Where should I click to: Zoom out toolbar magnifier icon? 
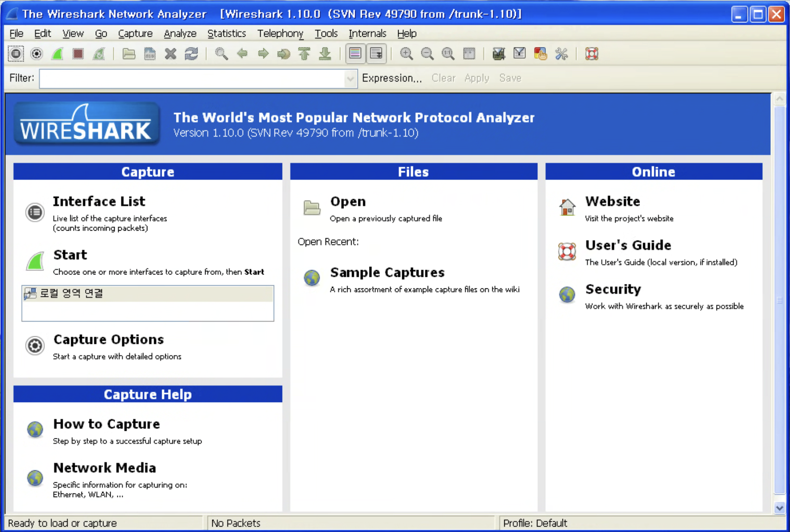point(427,54)
